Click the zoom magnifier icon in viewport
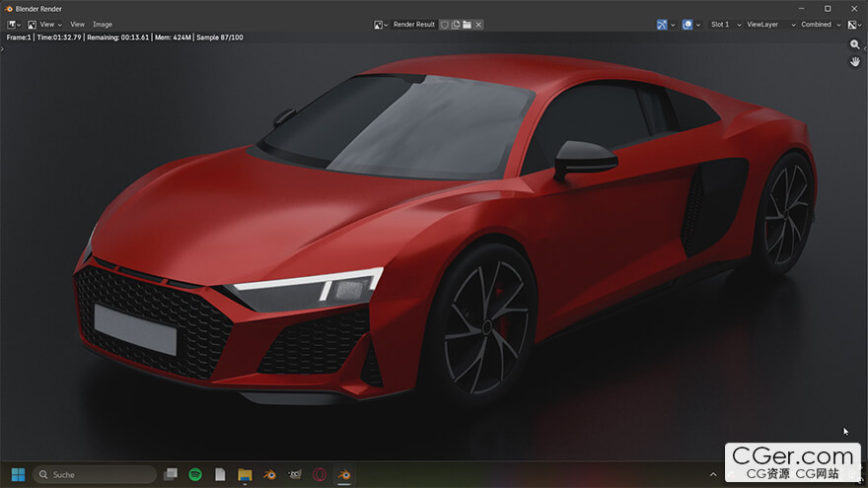 [x=855, y=44]
